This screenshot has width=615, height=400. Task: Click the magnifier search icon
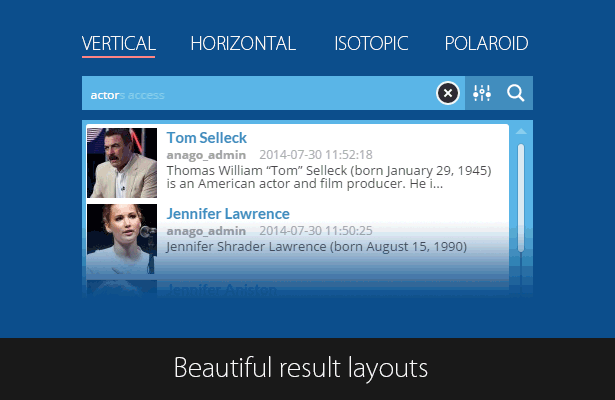point(515,93)
